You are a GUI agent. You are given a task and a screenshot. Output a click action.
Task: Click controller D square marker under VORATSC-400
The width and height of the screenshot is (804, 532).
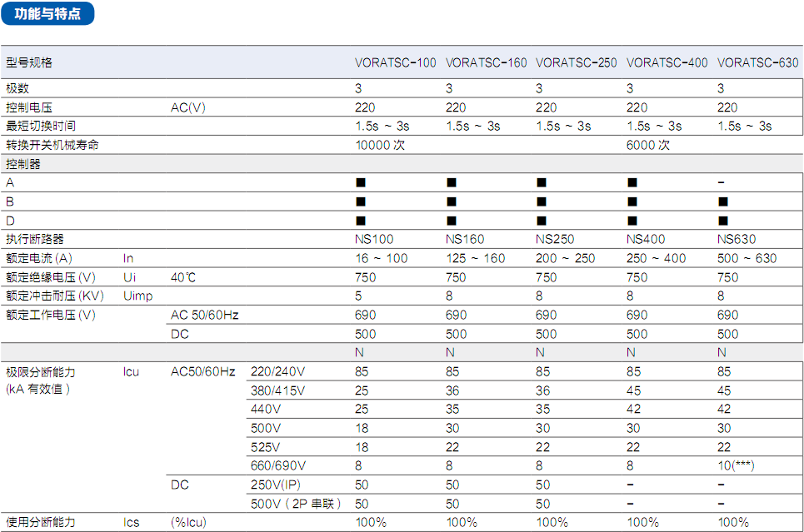[x=632, y=221]
